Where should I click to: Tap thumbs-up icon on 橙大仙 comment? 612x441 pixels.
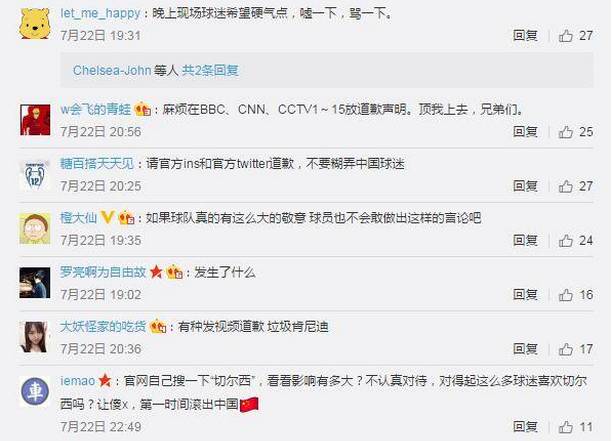point(566,240)
